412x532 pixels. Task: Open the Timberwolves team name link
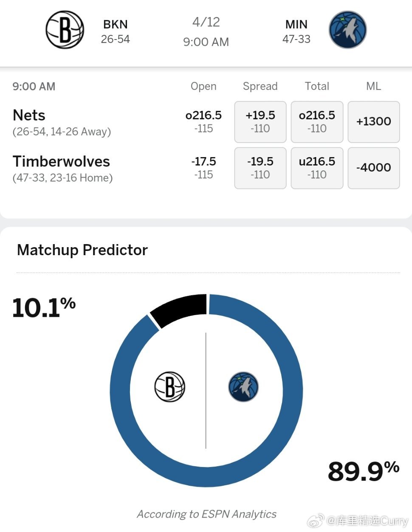click(61, 161)
